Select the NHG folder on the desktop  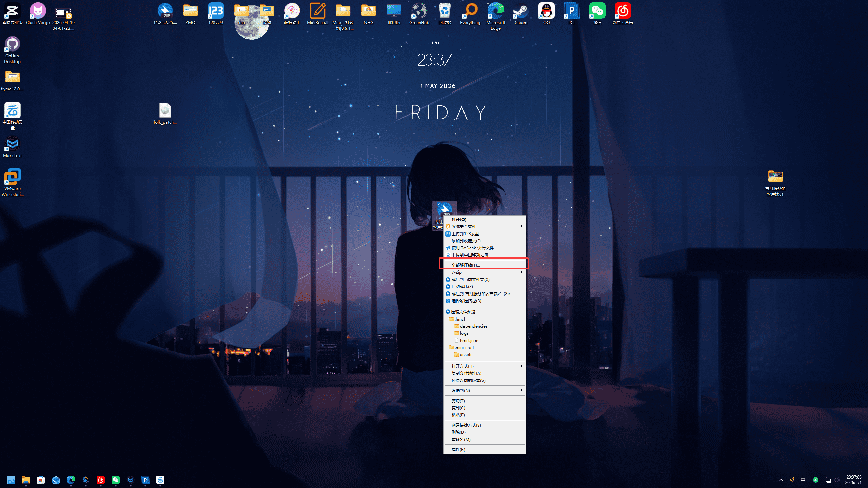coord(369,14)
